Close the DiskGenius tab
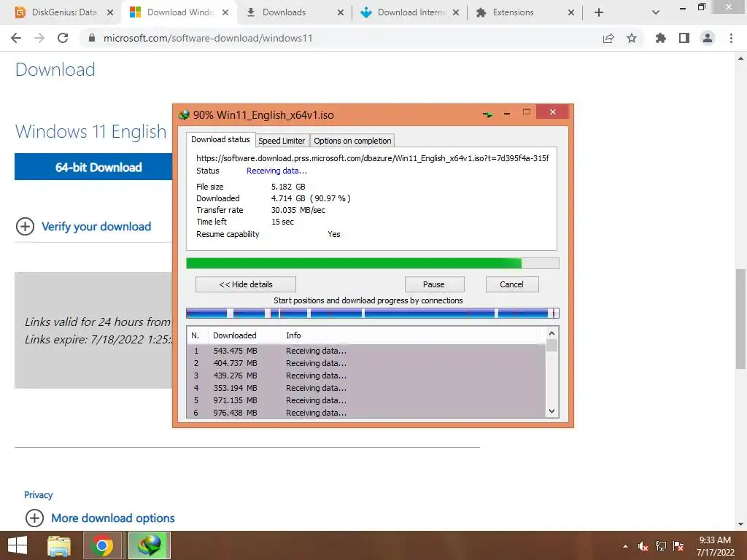Screen dimensions: 747x560 (x=110, y=13)
